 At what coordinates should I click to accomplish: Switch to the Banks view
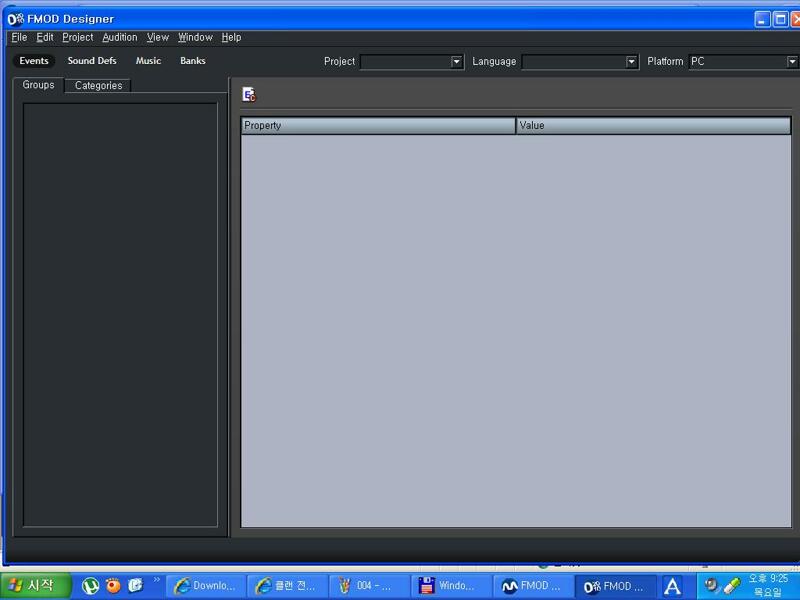(x=193, y=61)
